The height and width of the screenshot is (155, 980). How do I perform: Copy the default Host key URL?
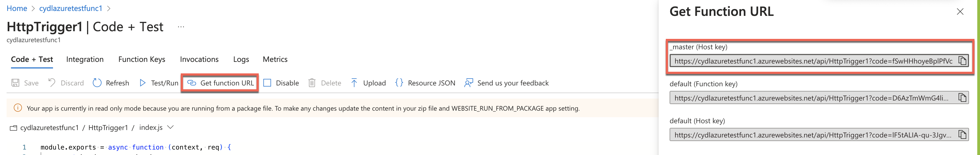[962, 134]
